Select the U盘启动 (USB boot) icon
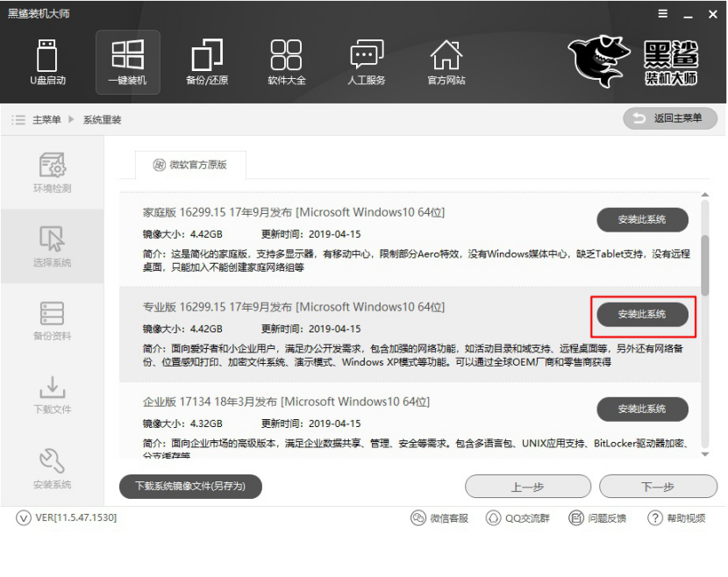Screen dimensions: 728x577 coord(48,61)
